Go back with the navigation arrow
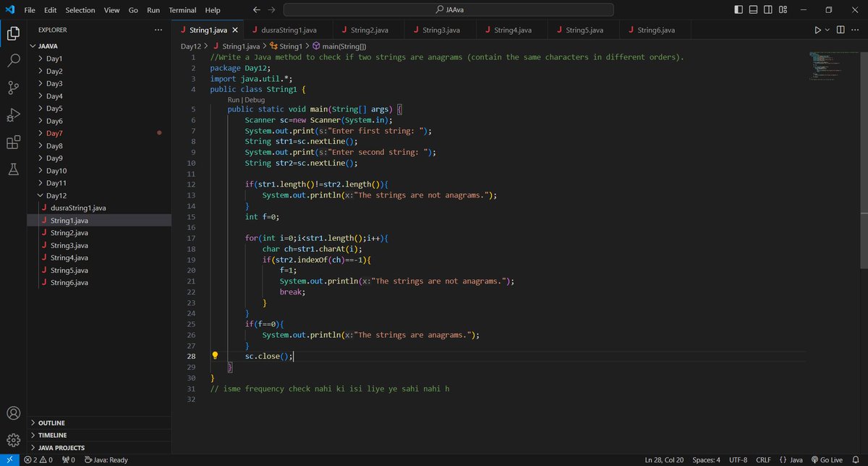The height and width of the screenshot is (466, 868). [256, 10]
